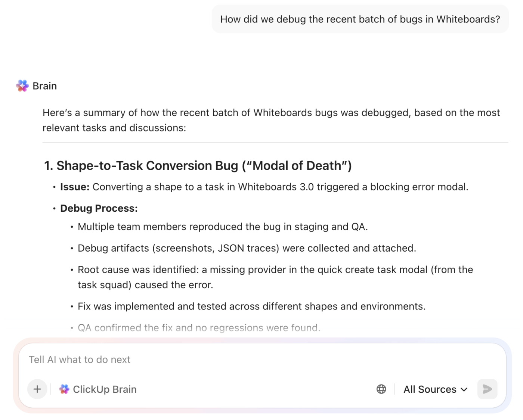Image resolution: width=523 pixels, height=420 pixels.
Task: Click the QA confirmed fix line
Action: tap(198, 327)
